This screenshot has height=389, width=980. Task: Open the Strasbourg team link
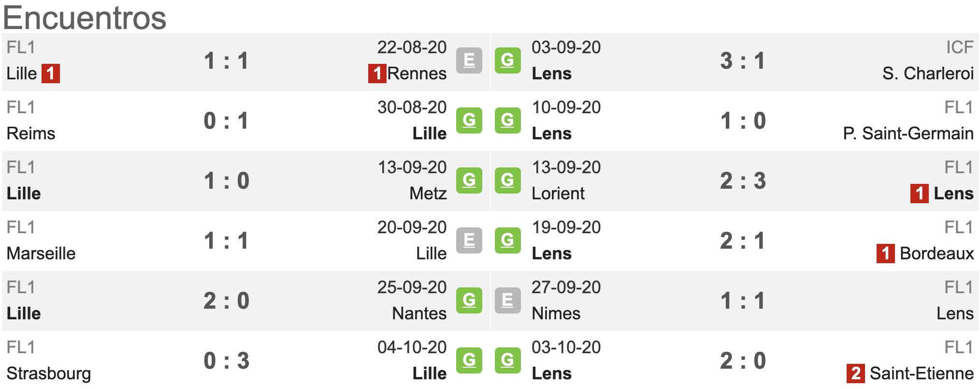point(49,374)
